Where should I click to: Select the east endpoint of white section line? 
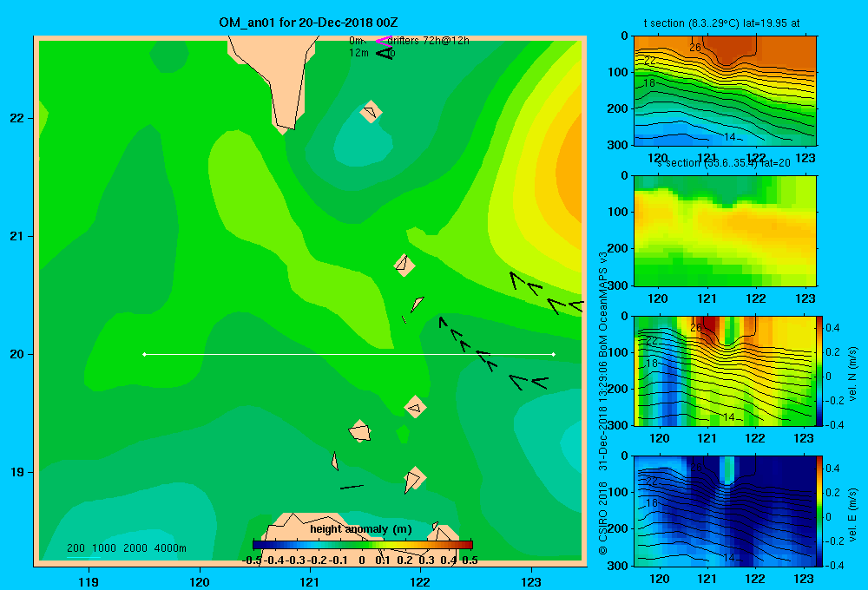click(554, 354)
